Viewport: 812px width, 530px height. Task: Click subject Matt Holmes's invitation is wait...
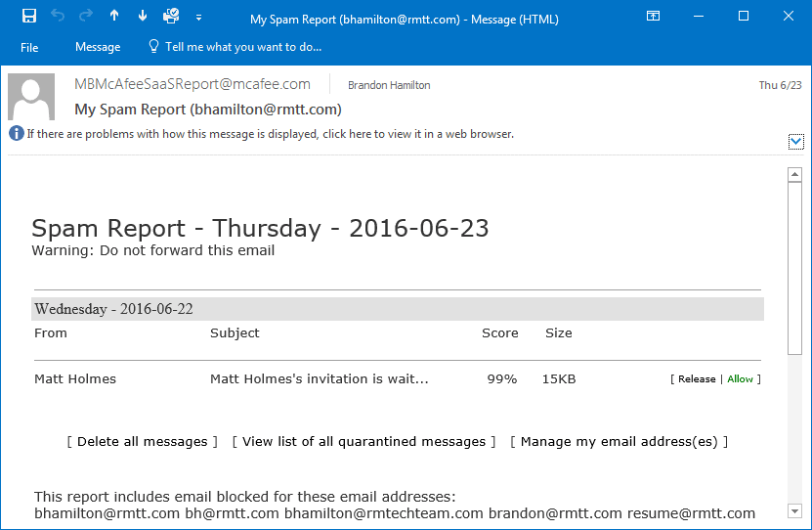tap(319, 378)
